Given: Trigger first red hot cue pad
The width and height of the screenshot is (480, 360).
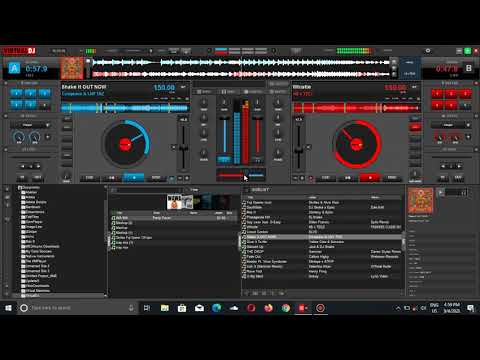Looking at the screenshot, I should click(x=437, y=94).
